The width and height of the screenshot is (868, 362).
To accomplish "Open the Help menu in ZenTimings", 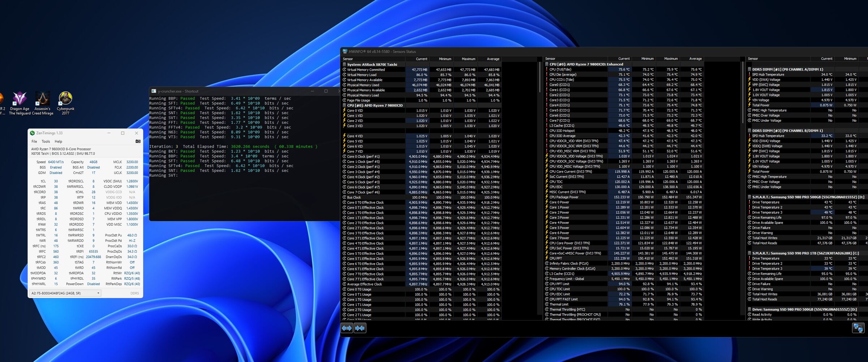I will click(59, 141).
